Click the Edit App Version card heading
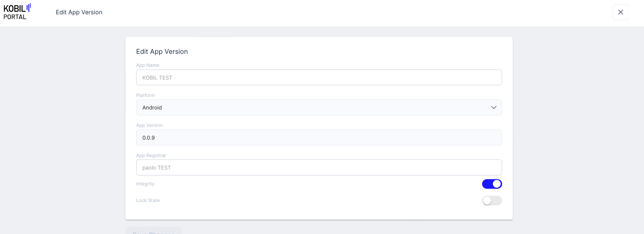 click(162, 51)
